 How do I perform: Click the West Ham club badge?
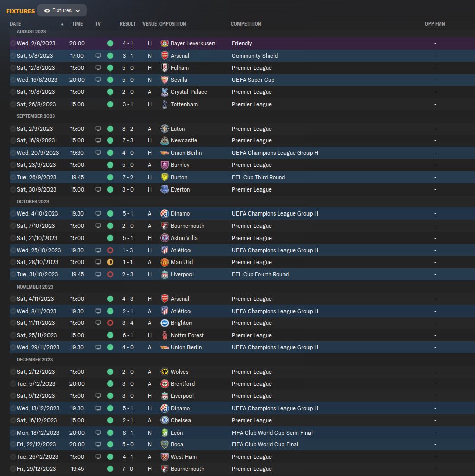(164, 457)
